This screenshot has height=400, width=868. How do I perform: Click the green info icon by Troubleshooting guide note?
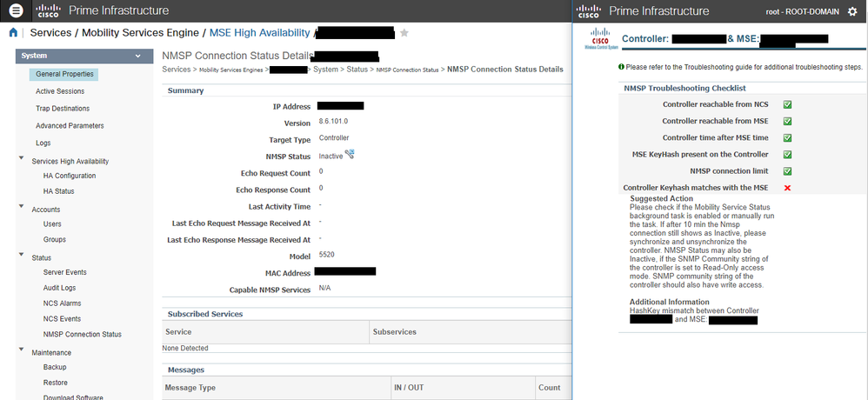622,67
